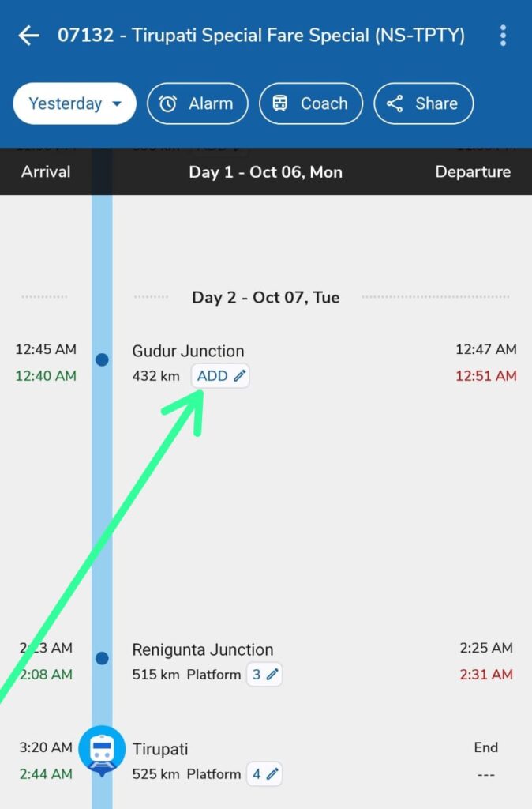Tap the train location icon at Tirupati

click(102, 749)
